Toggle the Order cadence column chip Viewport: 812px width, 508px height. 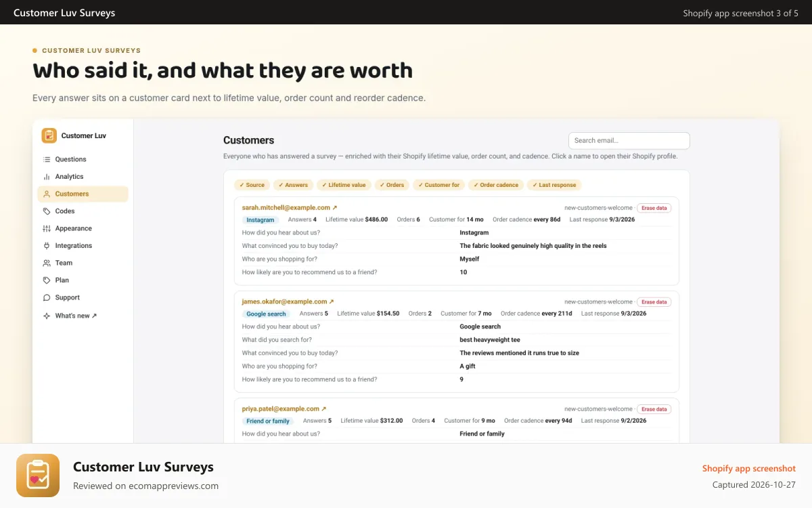click(496, 185)
